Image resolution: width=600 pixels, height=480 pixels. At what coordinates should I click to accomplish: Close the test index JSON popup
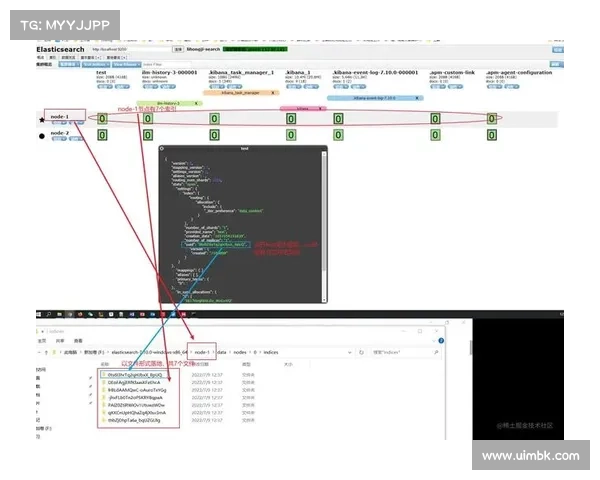(322, 148)
